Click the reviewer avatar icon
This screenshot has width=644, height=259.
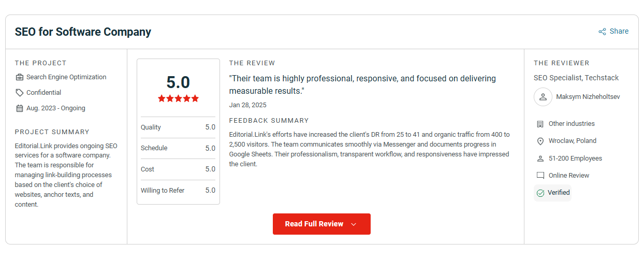pyautogui.click(x=543, y=97)
